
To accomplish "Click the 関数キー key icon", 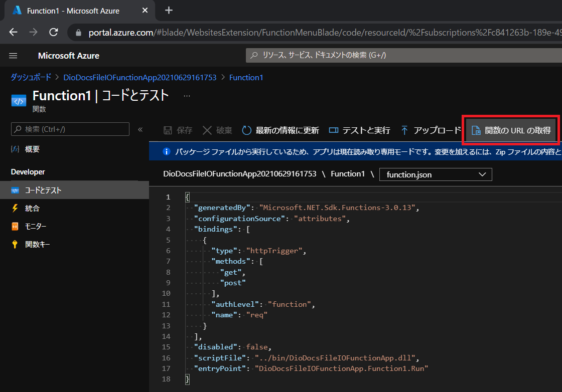I will [x=15, y=245].
